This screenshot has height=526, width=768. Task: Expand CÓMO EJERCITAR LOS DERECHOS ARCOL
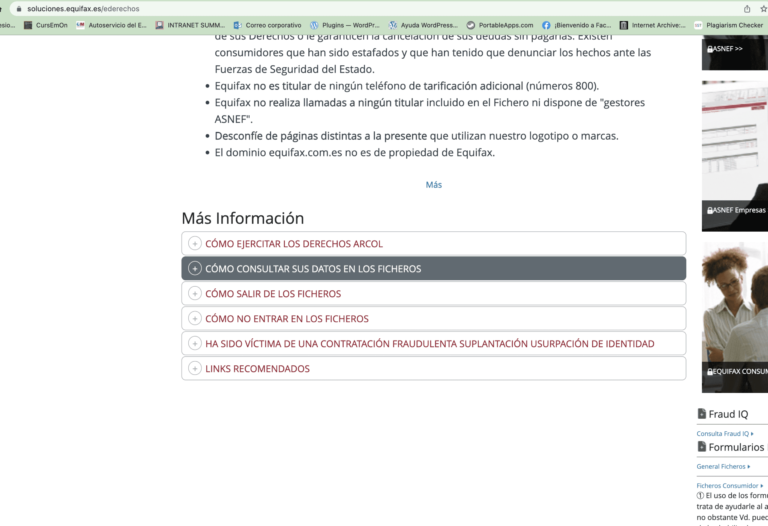coord(433,243)
